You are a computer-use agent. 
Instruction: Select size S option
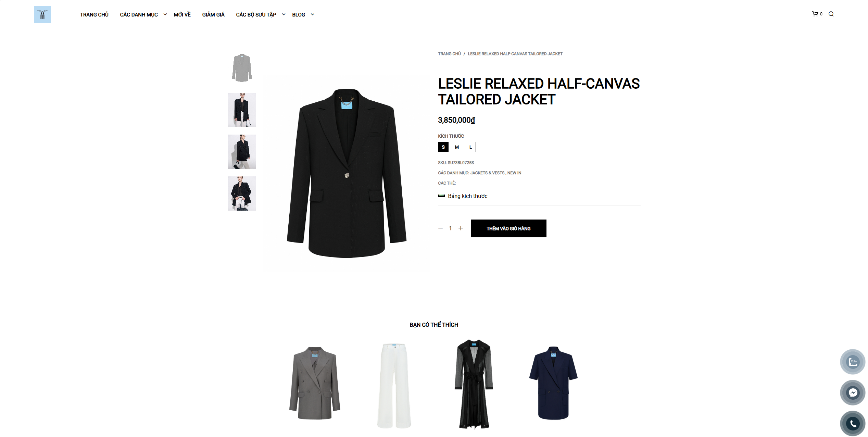click(x=443, y=147)
